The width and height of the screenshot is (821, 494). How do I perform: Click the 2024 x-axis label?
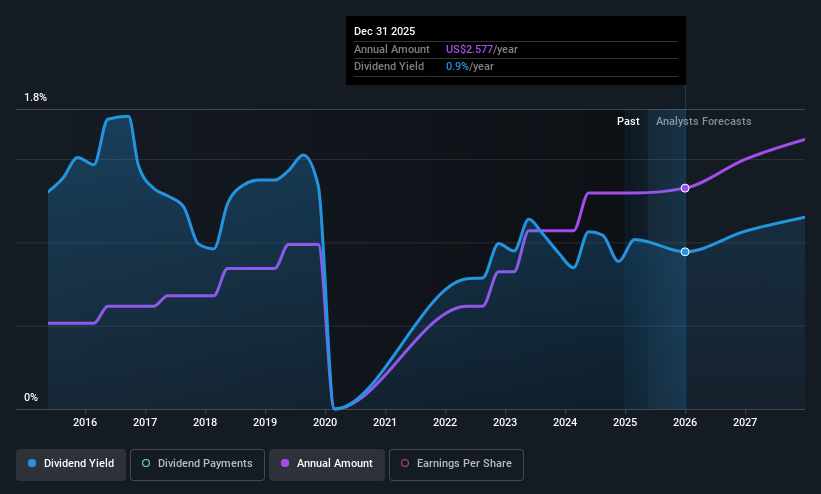[565, 422]
